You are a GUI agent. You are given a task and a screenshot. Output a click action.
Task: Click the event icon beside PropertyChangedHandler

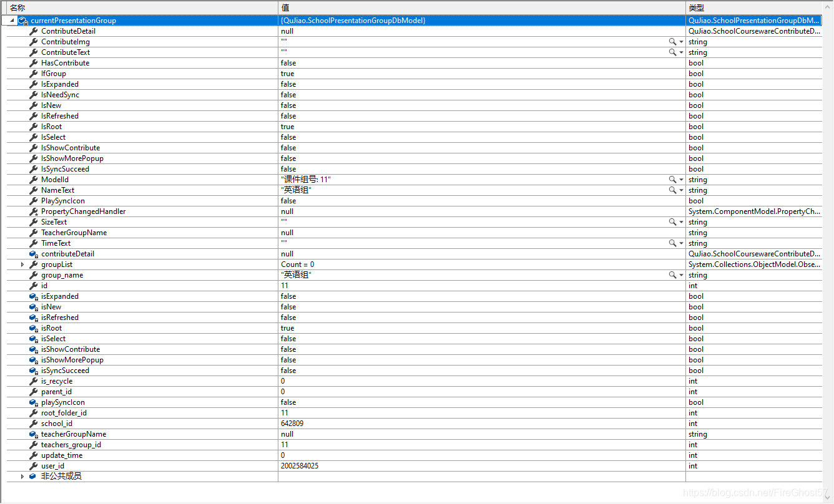pos(34,211)
